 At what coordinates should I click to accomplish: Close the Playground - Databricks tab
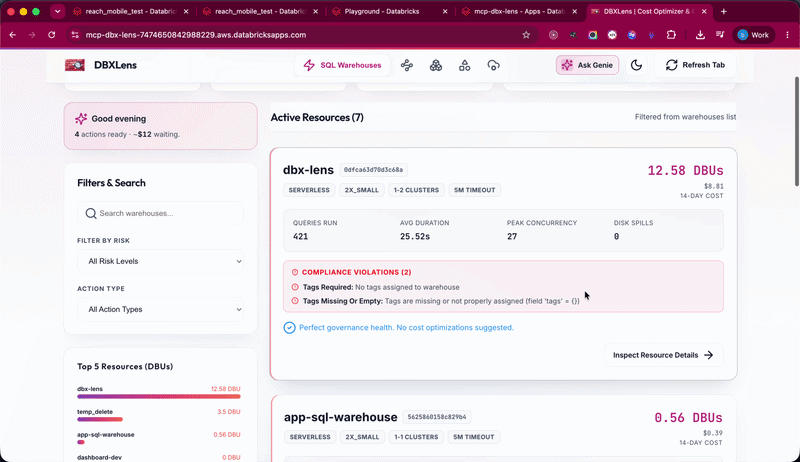coord(445,11)
